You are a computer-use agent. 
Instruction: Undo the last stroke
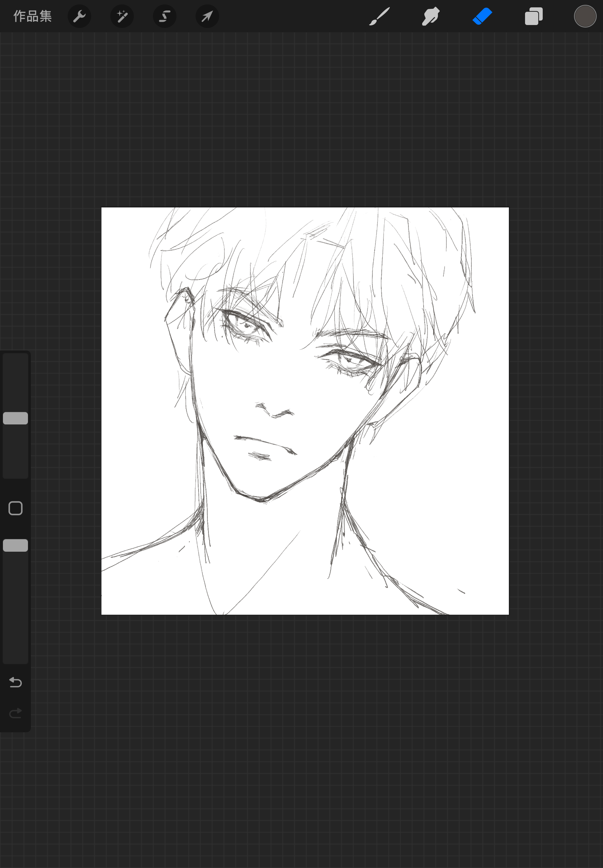point(15,682)
